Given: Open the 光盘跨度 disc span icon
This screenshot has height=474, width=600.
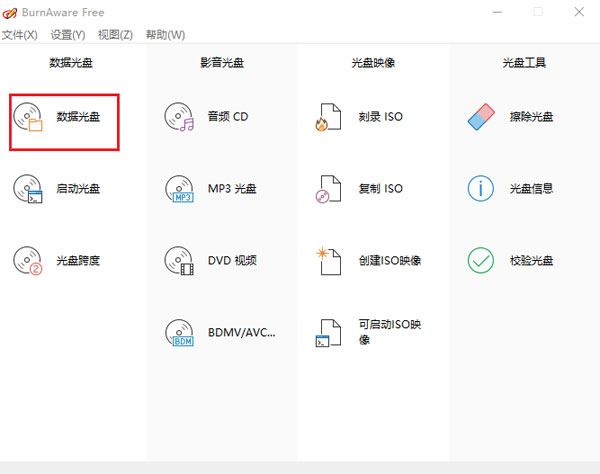Looking at the screenshot, I should coord(28,261).
